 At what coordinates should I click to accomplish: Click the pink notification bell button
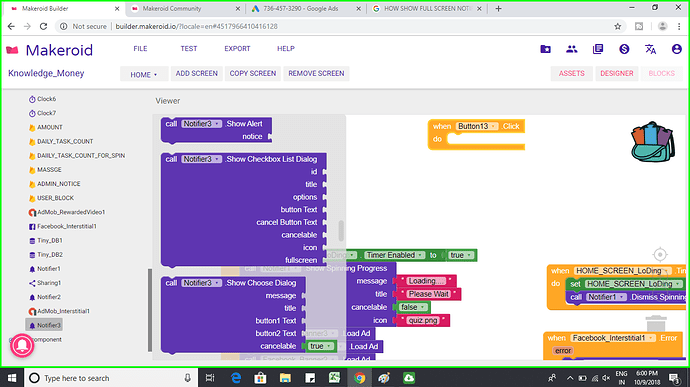click(x=22, y=346)
